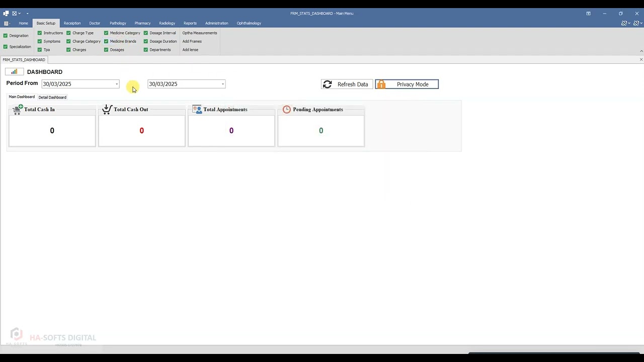Click the Privacy Mode button label

pos(413,84)
